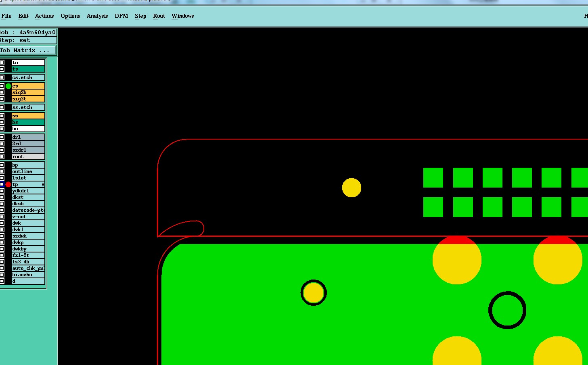Open the Rout menu
The width and height of the screenshot is (588, 365).
click(x=159, y=16)
